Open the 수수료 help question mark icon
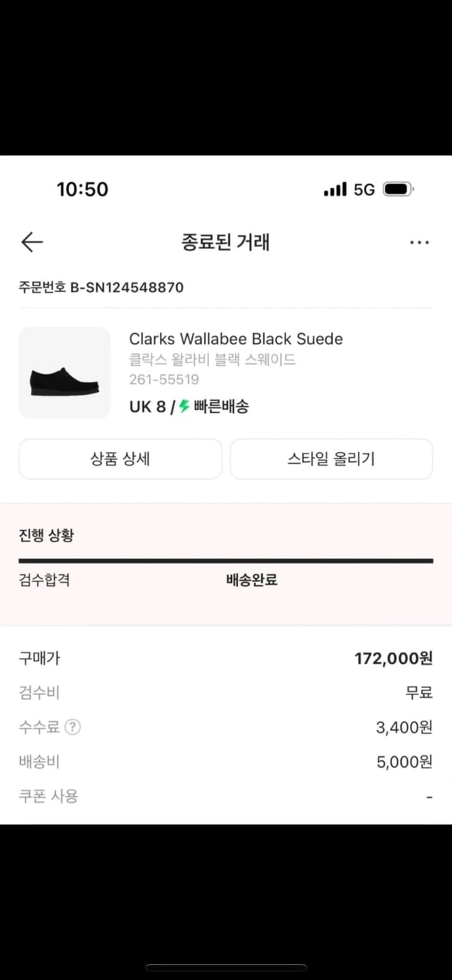Image resolution: width=452 pixels, height=980 pixels. click(72, 727)
